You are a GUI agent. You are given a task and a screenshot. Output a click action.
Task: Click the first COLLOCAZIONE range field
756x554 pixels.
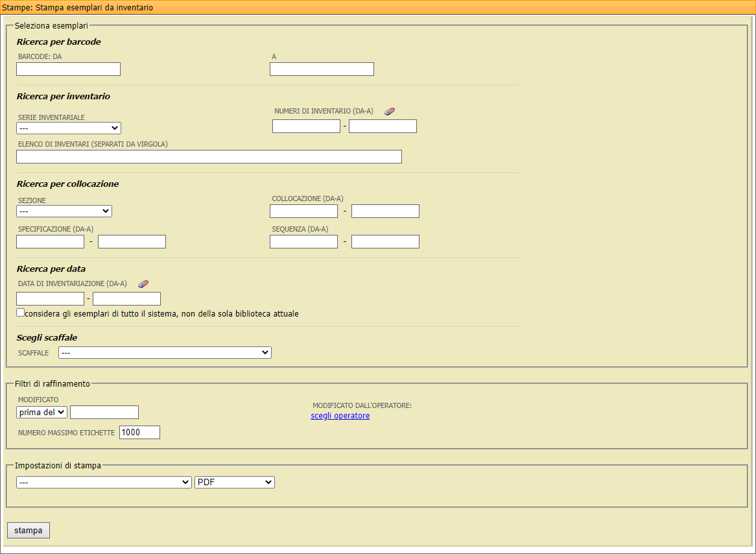(x=303, y=211)
